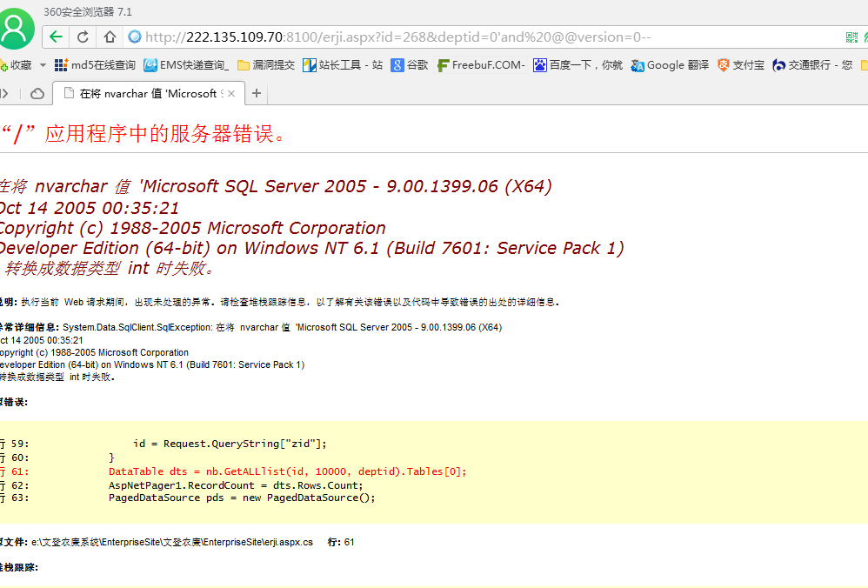
Task: Click the URL address field
Action: coord(398,37)
